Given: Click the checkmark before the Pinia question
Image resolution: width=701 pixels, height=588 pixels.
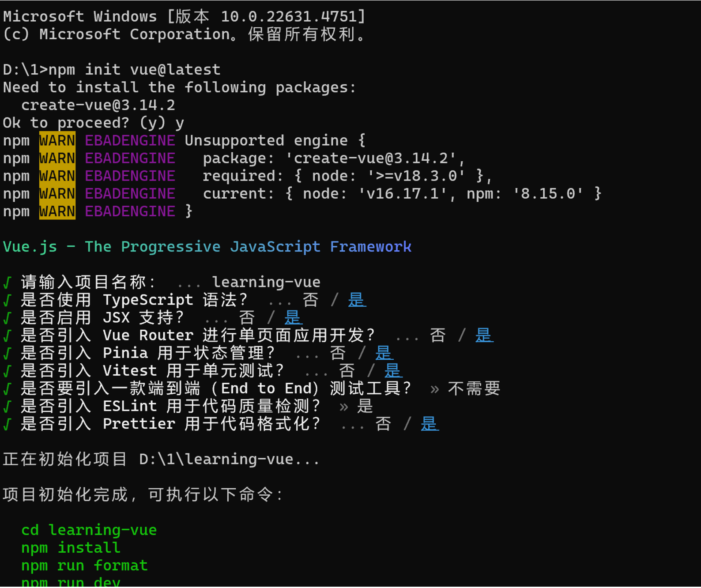Looking at the screenshot, I should (7, 353).
